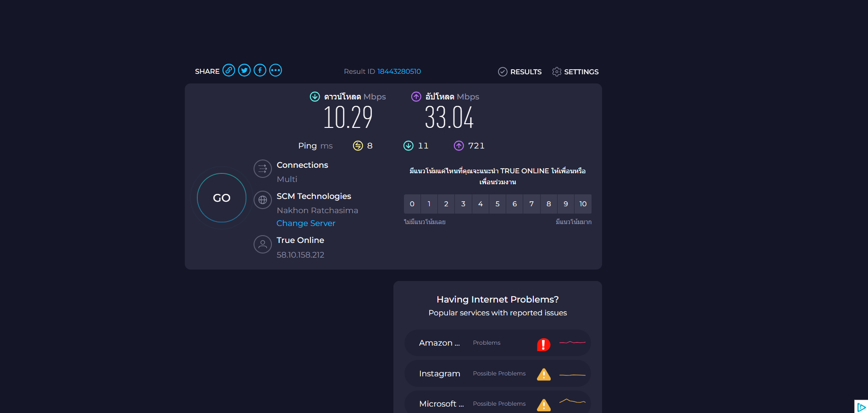Open the RESULTS page
Image resolution: width=868 pixels, height=413 pixels.
coord(520,72)
